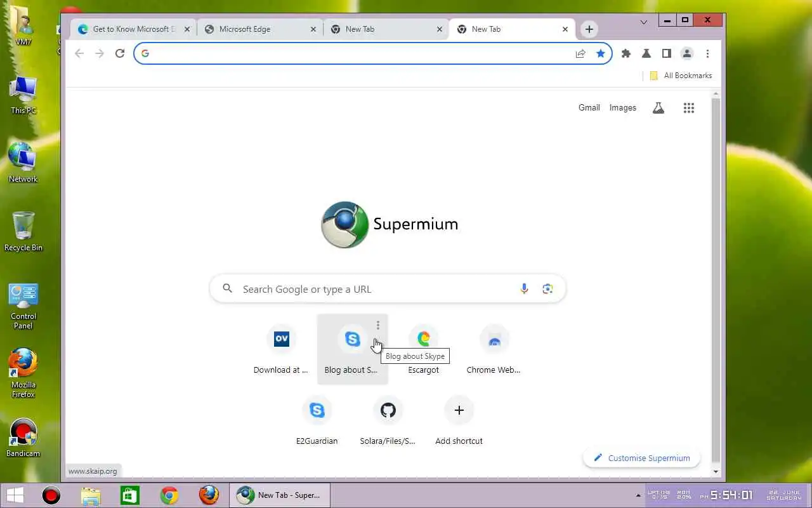Select the Bandicam desktop shortcut

point(23,438)
